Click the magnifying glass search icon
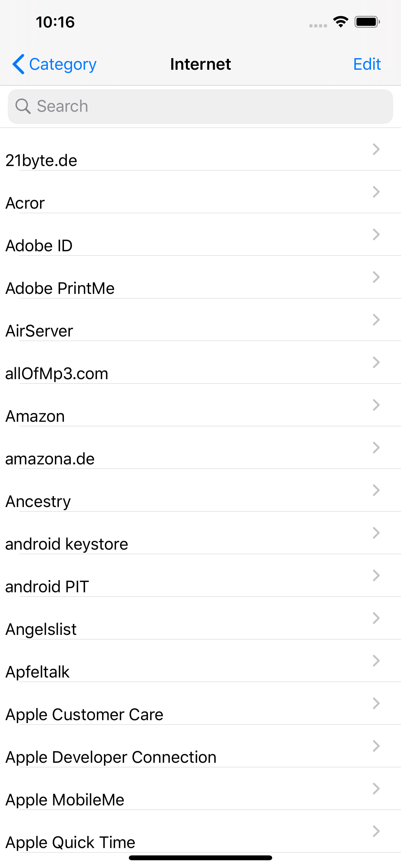The height and width of the screenshot is (868, 401). 23,106
